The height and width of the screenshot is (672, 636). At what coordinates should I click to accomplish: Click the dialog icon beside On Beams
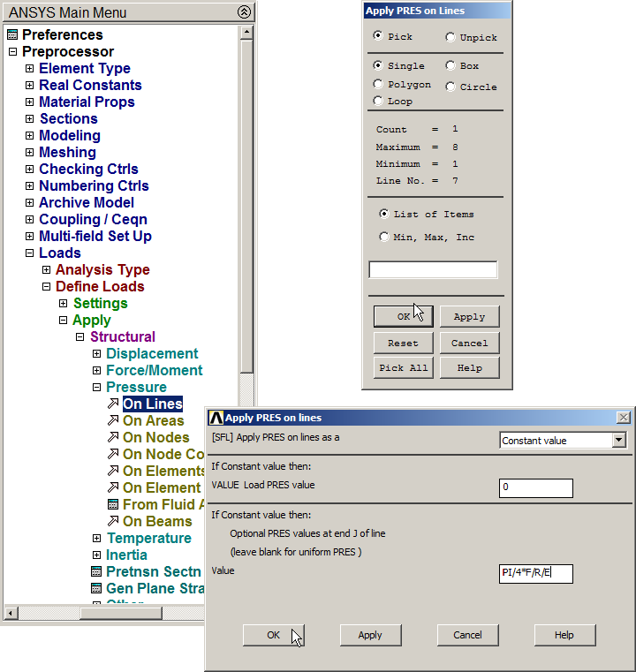click(x=112, y=522)
